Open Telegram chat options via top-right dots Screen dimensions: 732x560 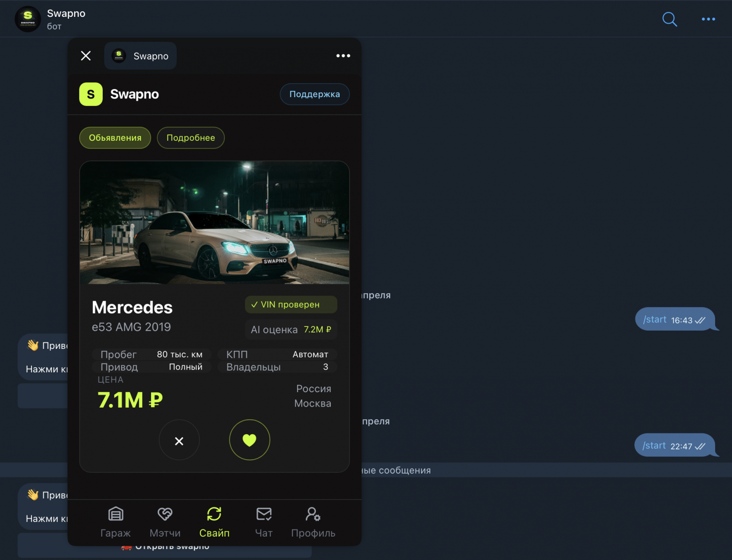(x=708, y=19)
